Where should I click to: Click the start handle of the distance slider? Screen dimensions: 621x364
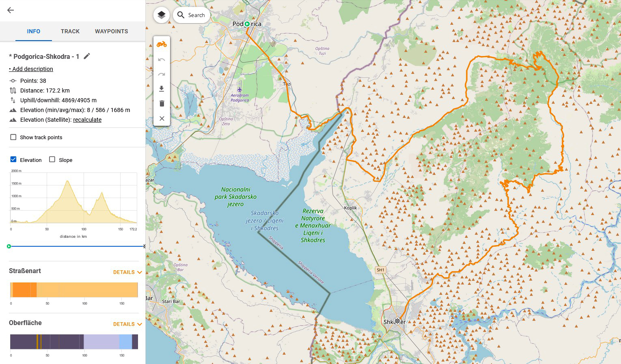(x=9, y=246)
